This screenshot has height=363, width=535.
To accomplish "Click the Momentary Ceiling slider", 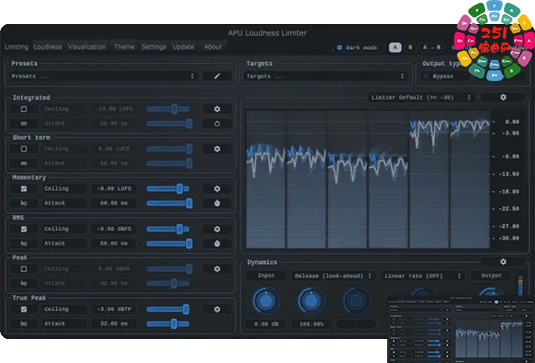I will point(168,189).
